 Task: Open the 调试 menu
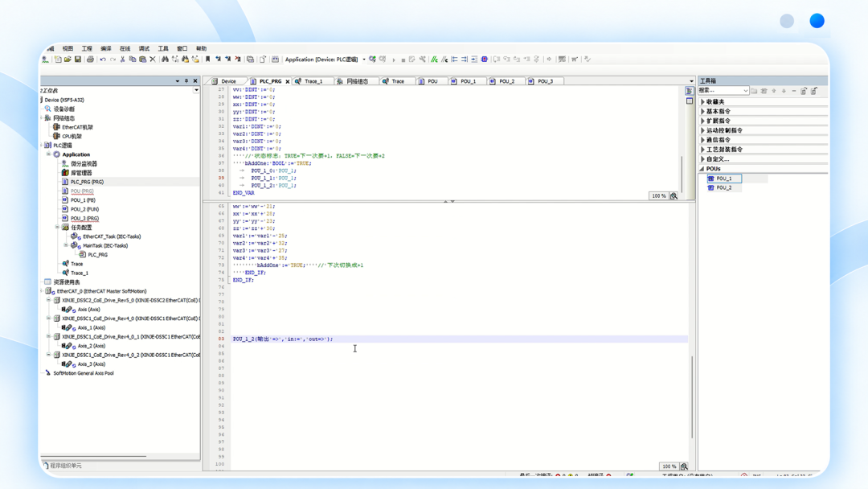144,49
